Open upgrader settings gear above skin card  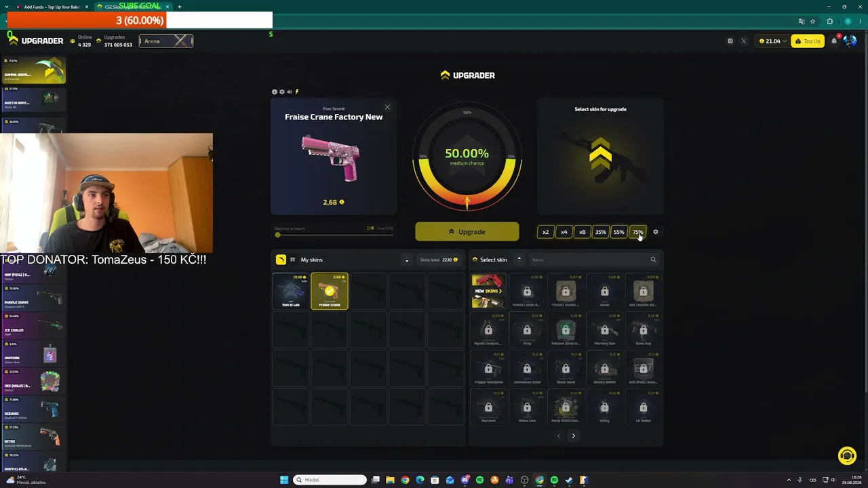(x=282, y=91)
